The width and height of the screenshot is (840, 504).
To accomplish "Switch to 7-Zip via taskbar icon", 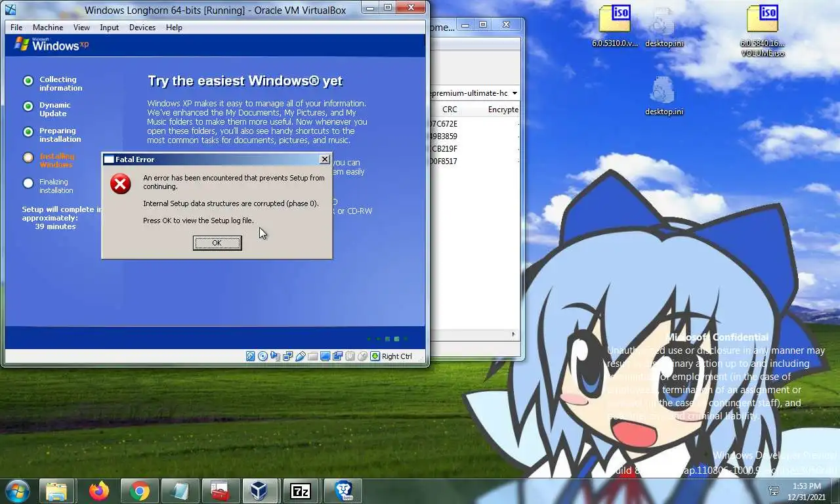I will (x=301, y=491).
